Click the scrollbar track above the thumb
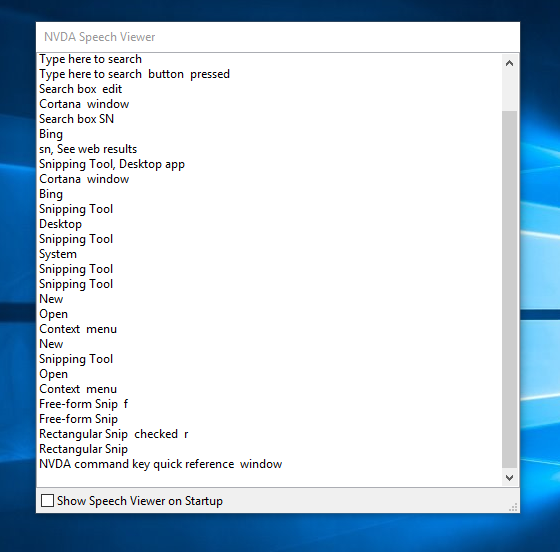The height and width of the screenshot is (552, 560). (509, 92)
